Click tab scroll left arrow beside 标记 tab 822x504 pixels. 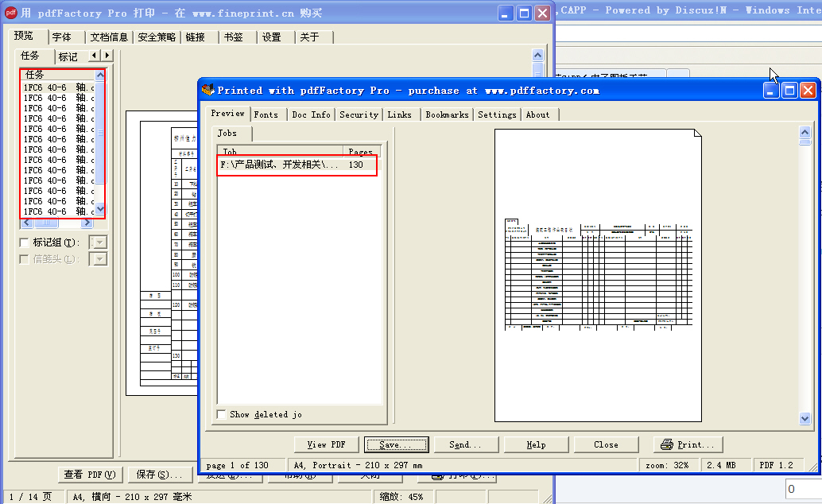tap(94, 56)
